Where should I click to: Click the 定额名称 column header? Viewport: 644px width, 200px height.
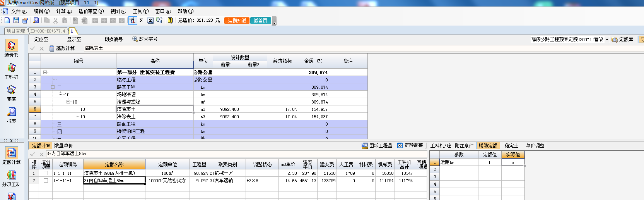point(114,164)
